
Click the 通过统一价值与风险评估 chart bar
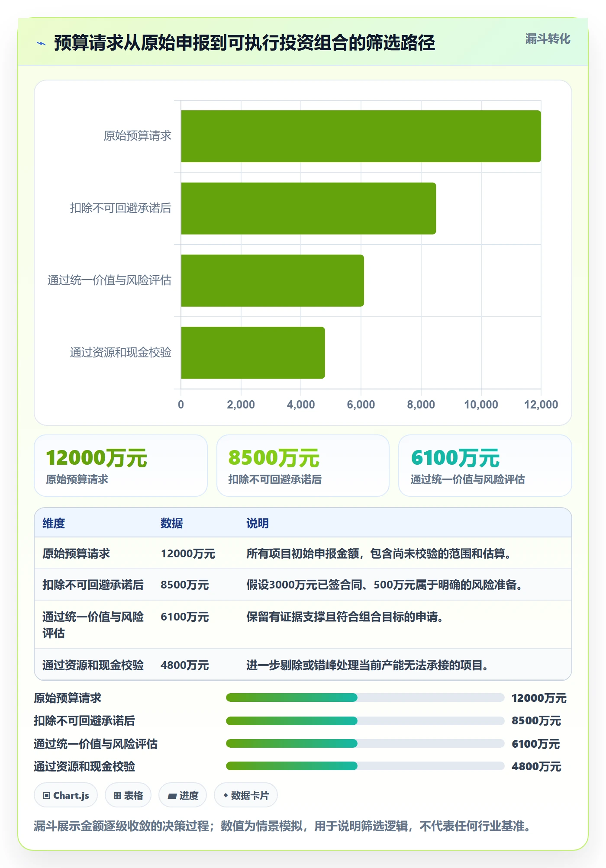[273, 280]
